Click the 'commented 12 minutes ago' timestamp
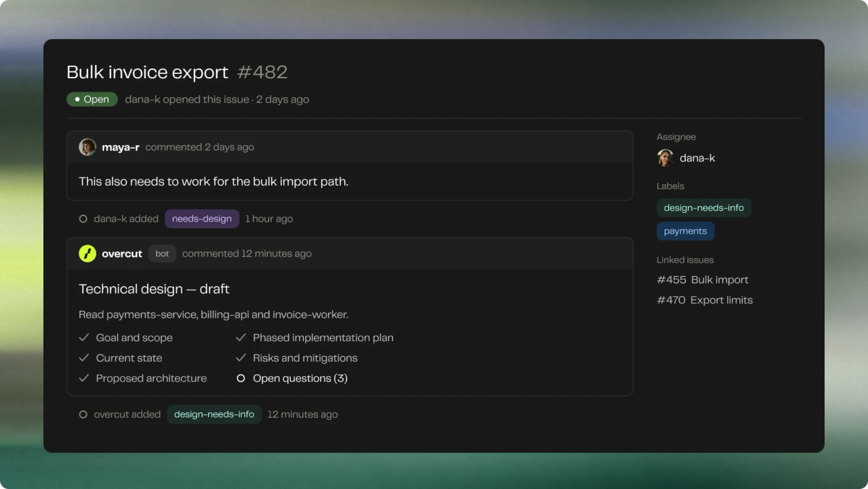 click(x=247, y=253)
